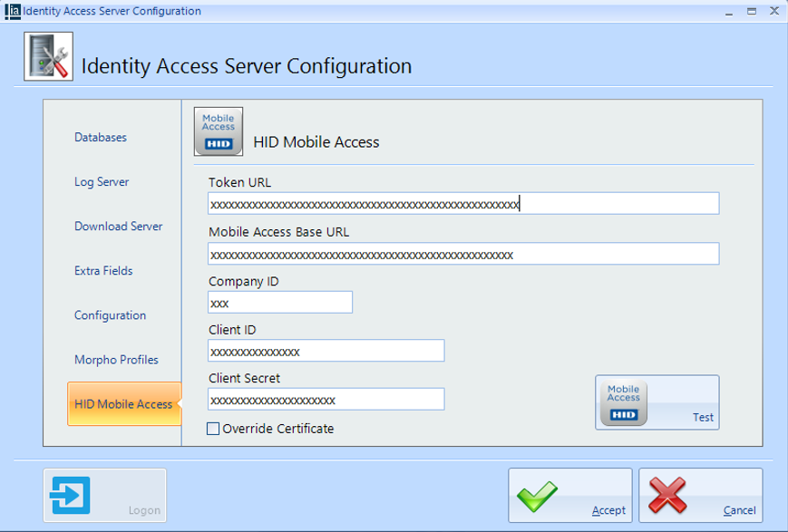Close the window with title bar X

coord(774,11)
